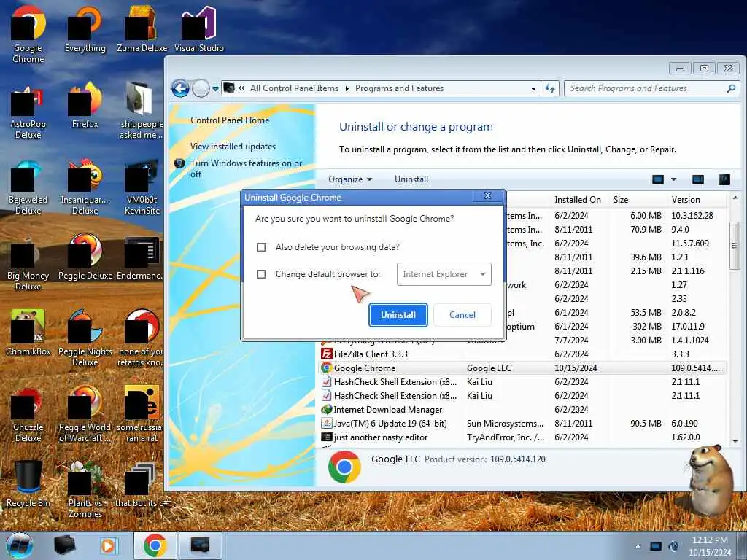Confirm with the blue Uninstall button
The image size is (747, 560).
398,315
